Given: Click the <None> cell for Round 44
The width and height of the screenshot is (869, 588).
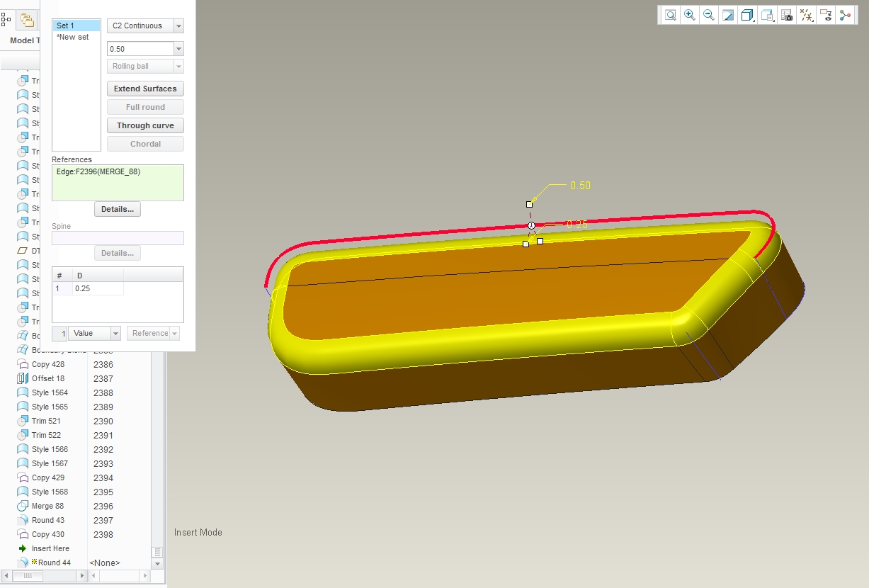Looking at the screenshot, I should coord(105,562).
